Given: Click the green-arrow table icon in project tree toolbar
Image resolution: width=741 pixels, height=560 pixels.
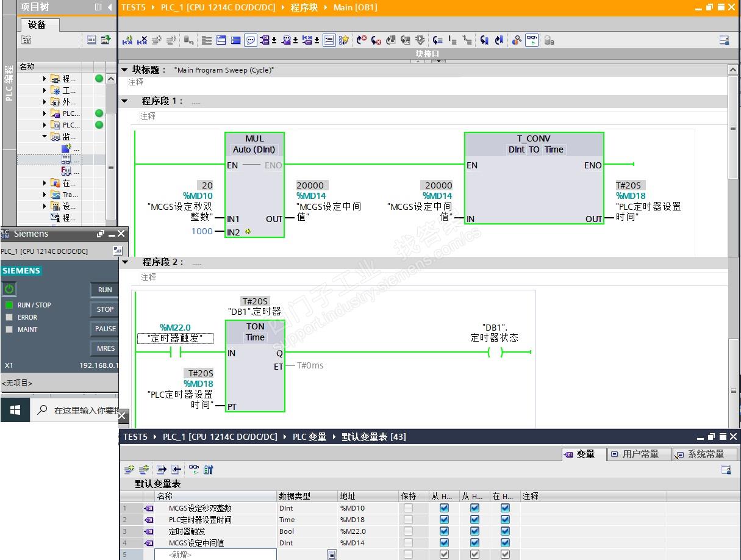Looking at the screenshot, I should [106, 40].
